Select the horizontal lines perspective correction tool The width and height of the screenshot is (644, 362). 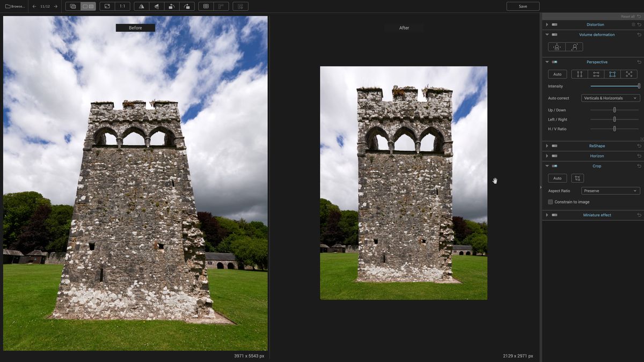(x=596, y=74)
